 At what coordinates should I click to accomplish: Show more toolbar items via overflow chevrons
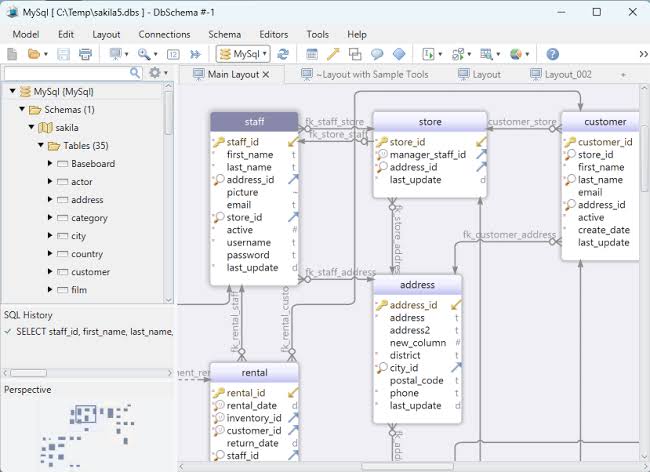click(643, 54)
